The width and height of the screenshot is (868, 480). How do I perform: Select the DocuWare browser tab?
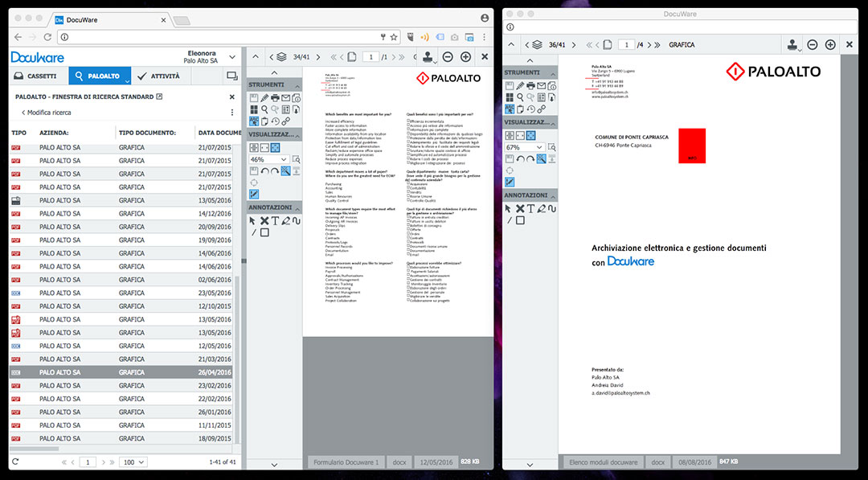111,20
